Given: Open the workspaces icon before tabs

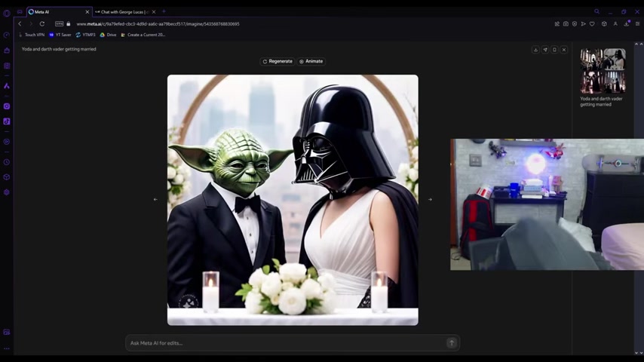Looking at the screenshot, I should 20,12.
